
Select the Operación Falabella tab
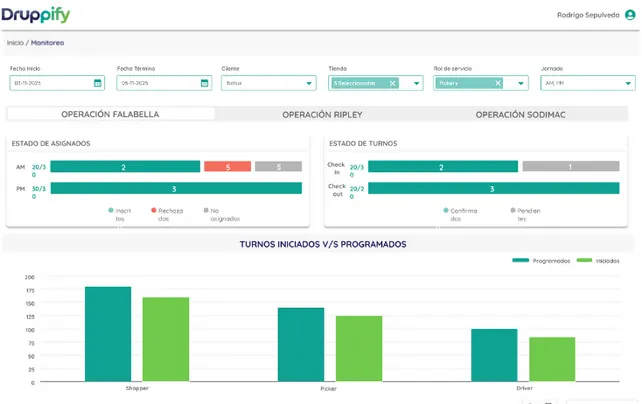111,114
